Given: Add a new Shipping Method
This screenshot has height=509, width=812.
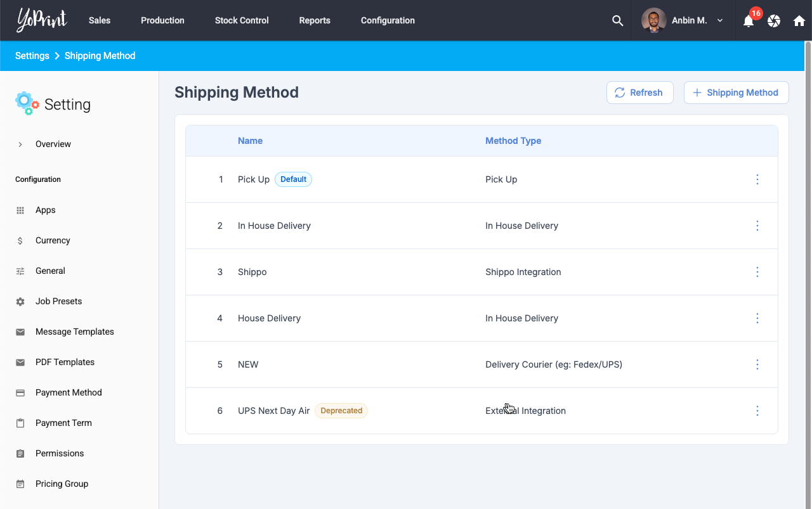Looking at the screenshot, I should point(736,93).
